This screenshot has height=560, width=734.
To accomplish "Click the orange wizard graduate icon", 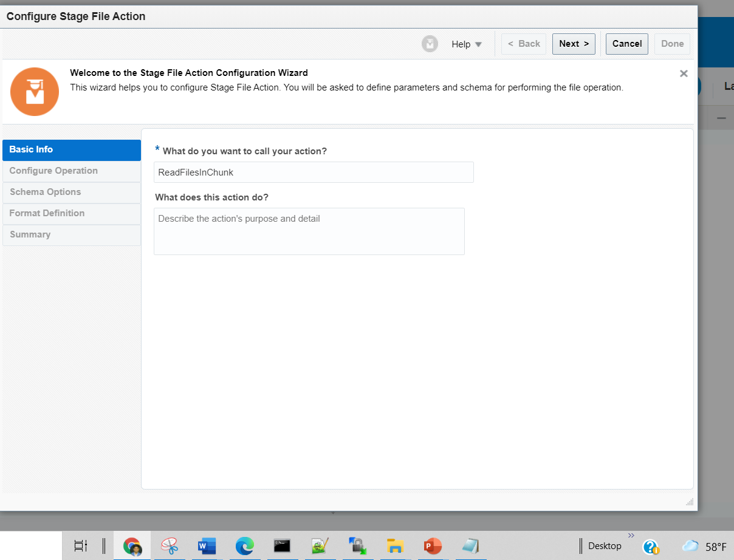I will pyautogui.click(x=35, y=92).
